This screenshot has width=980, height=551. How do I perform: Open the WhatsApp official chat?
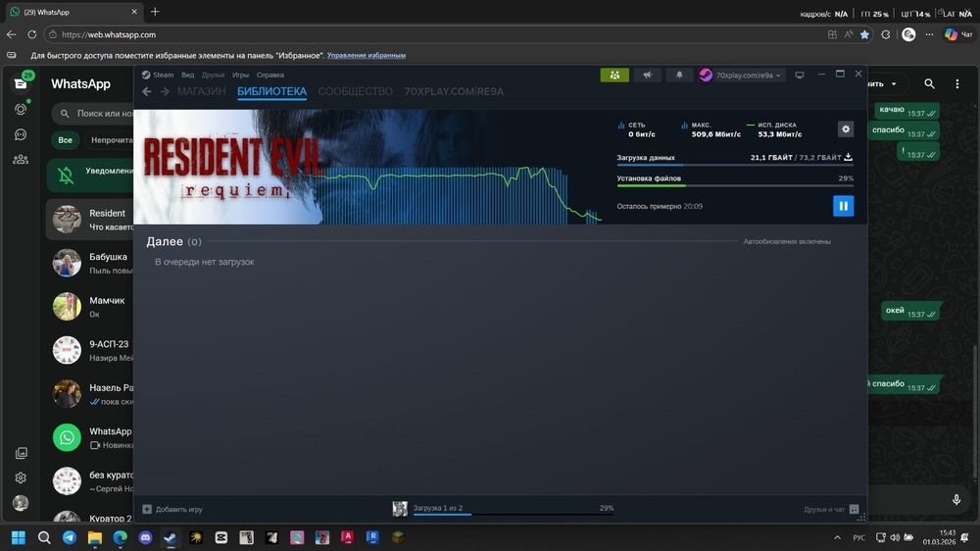(x=90, y=438)
